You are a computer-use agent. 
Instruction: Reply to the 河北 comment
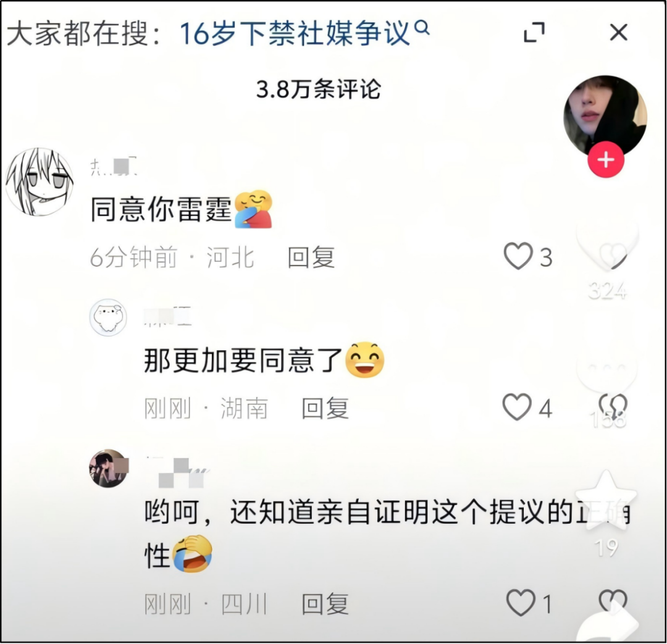pos(311,257)
